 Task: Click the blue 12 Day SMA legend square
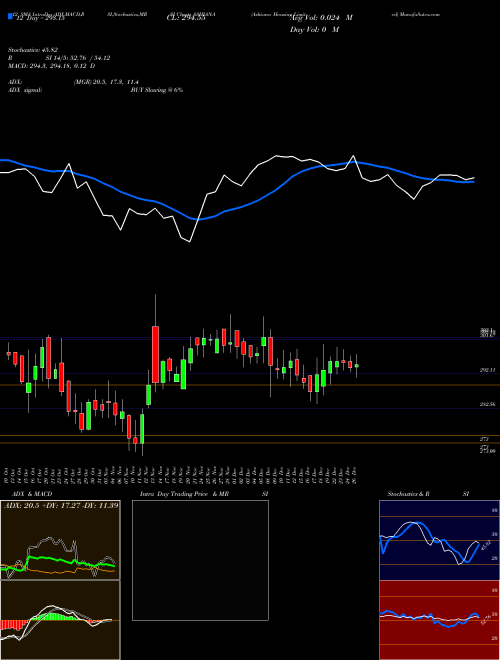click(x=10, y=16)
